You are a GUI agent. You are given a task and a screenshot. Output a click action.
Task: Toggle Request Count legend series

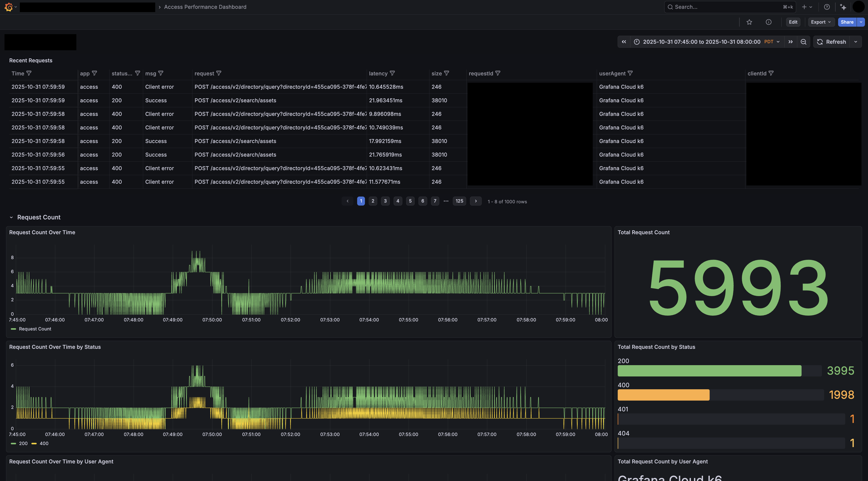pos(35,329)
